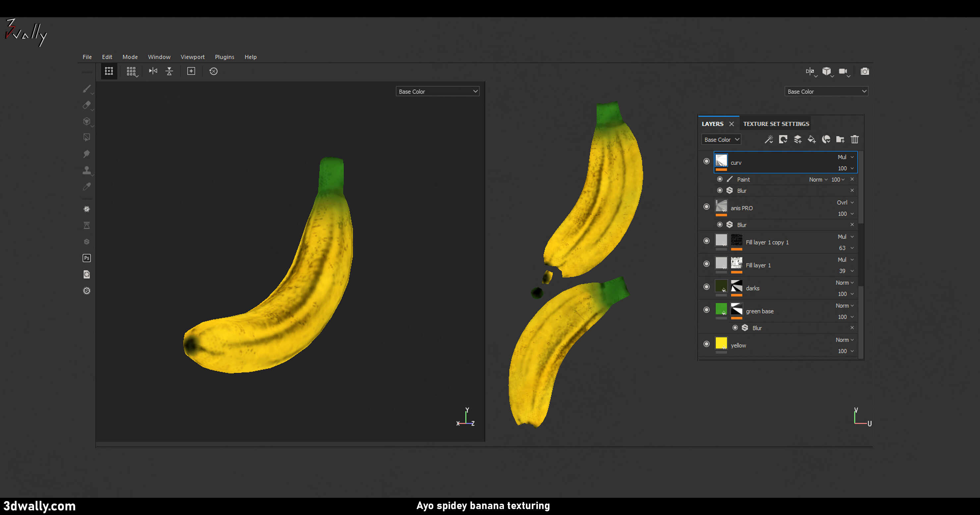Click the delete layer trash icon
Image resolution: width=980 pixels, height=515 pixels.
854,139
